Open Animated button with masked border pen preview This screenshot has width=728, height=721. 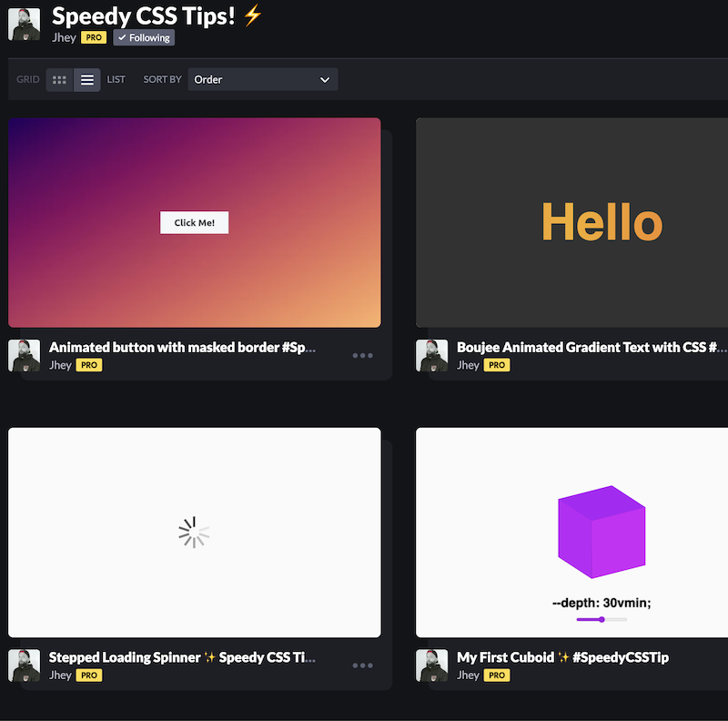195,222
